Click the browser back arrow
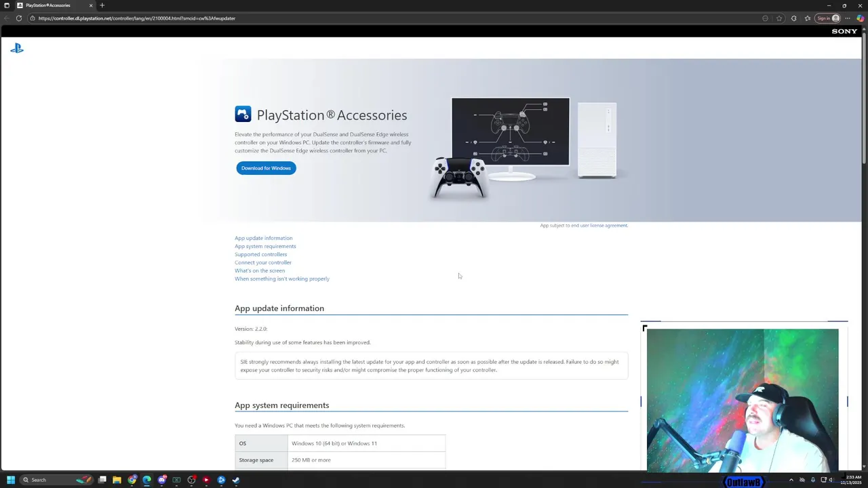Viewport: 868px width, 488px height. [x=7, y=18]
